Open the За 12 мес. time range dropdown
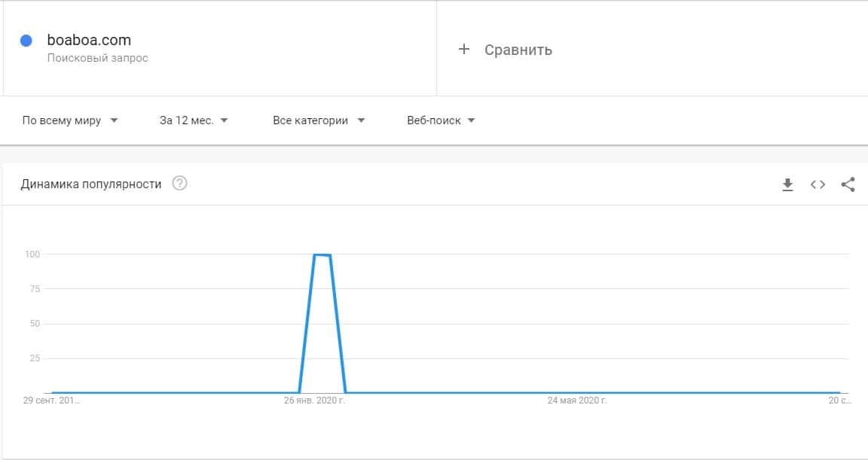 point(194,120)
